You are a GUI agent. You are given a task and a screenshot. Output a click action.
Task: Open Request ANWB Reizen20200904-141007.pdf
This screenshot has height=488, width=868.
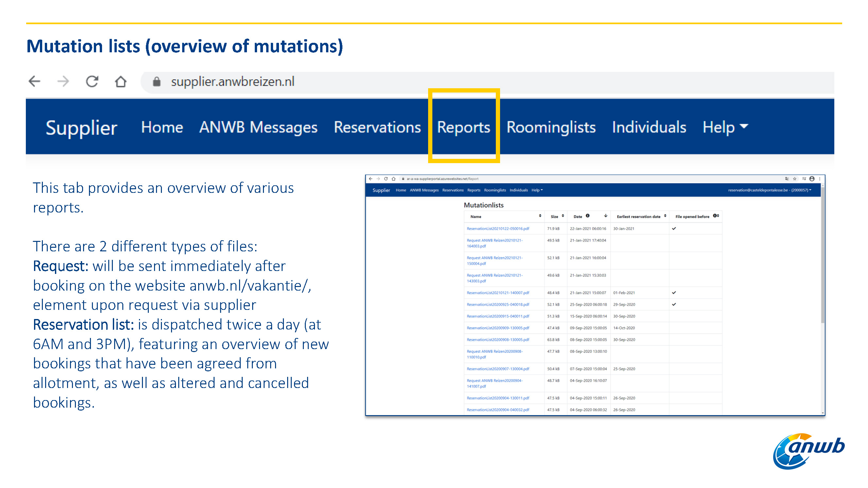pos(494,384)
